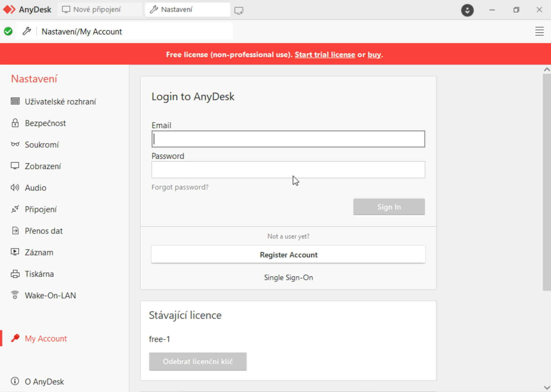Select the Tiskárna printer settings icon
Screen dimensions: 551x392
tap(15, 274)
